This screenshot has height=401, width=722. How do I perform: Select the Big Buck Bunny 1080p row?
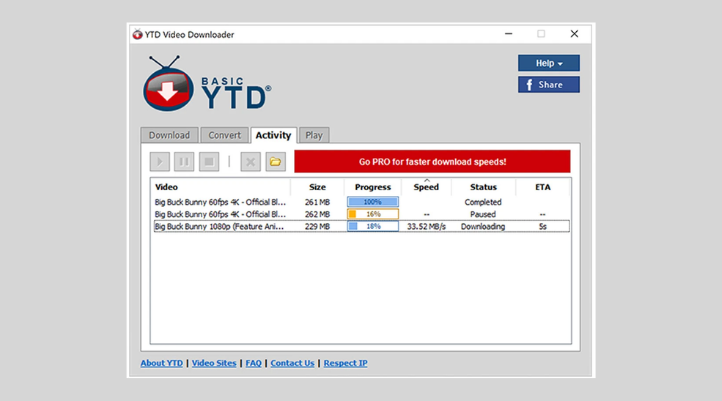coord(361,227)
